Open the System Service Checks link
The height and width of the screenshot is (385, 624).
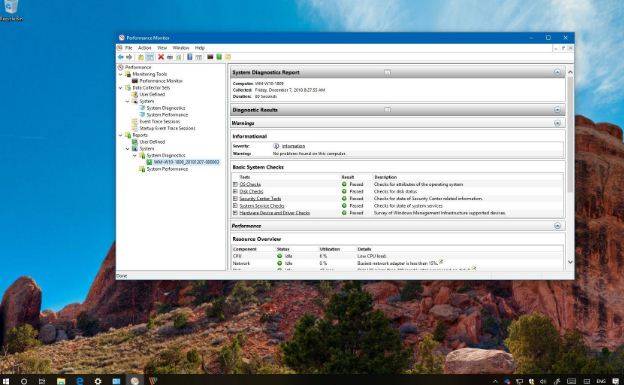pos(262,206)
